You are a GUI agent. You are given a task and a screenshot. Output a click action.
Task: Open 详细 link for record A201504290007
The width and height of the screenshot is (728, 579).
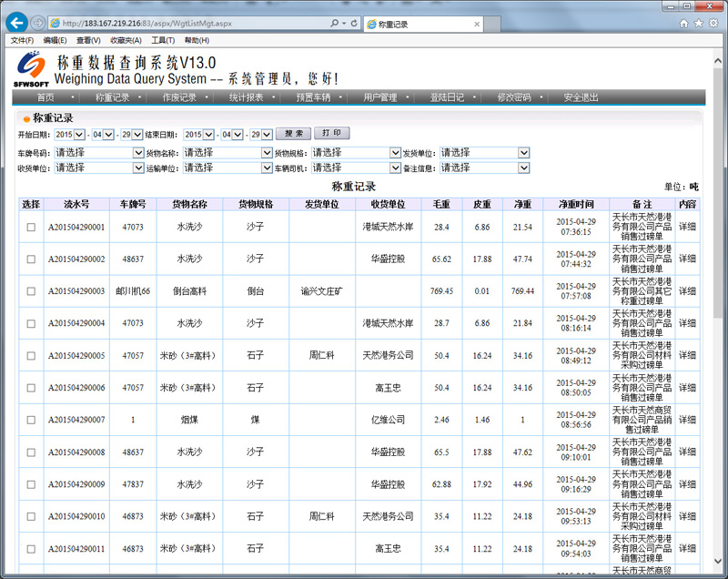tap(687, 420)
